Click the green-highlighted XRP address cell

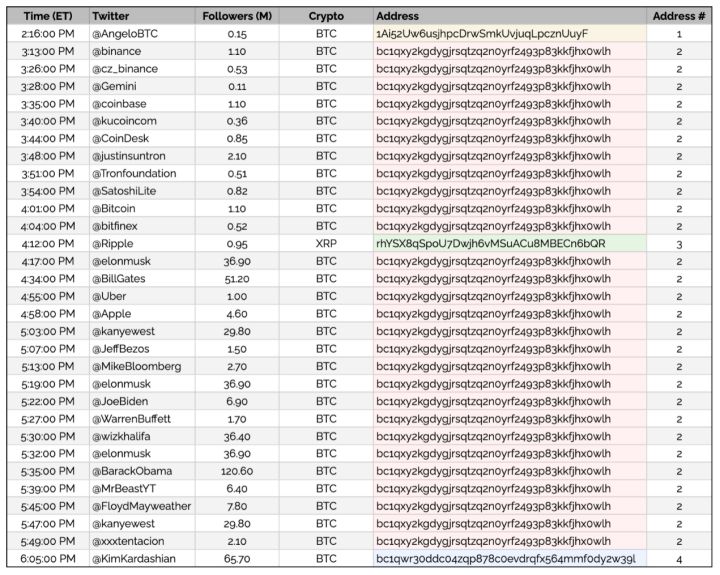[490, 244]
